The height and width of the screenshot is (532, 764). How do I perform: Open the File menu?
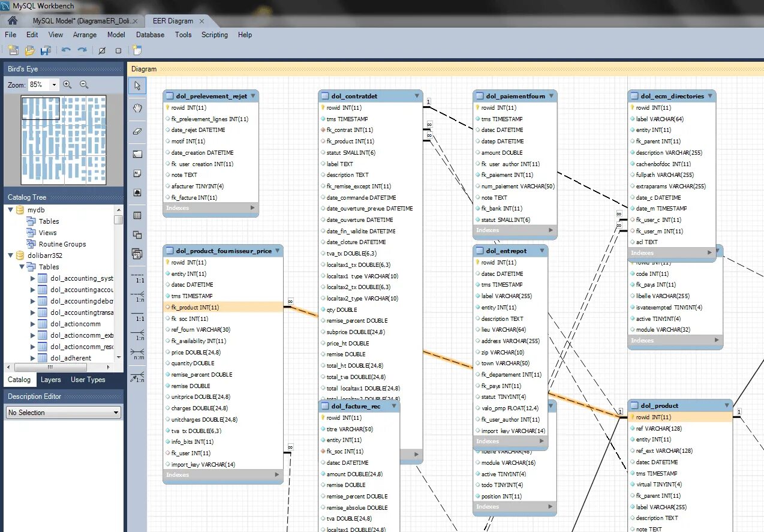11,35
